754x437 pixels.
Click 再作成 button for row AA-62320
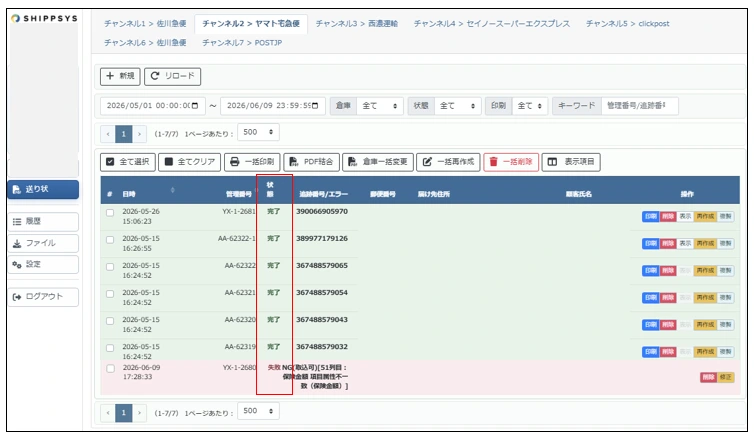point(705,325)
